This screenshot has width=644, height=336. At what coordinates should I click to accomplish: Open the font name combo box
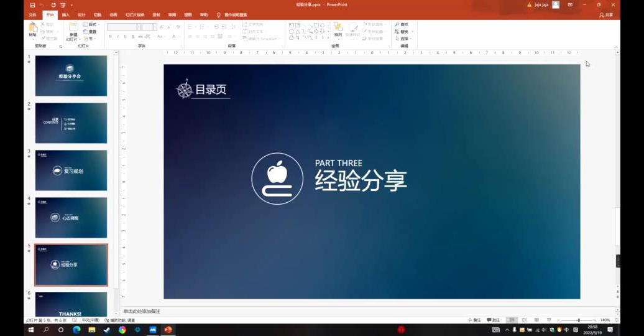[122, 27]
